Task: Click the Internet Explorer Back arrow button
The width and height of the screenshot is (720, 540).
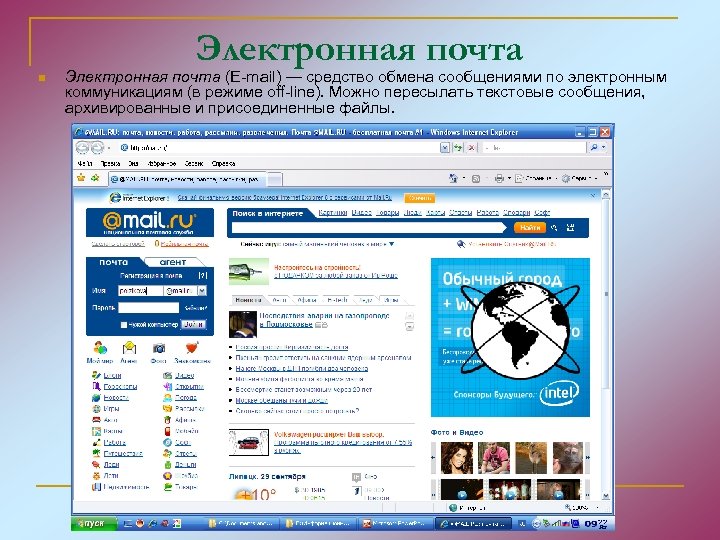Action: (83, 147)
